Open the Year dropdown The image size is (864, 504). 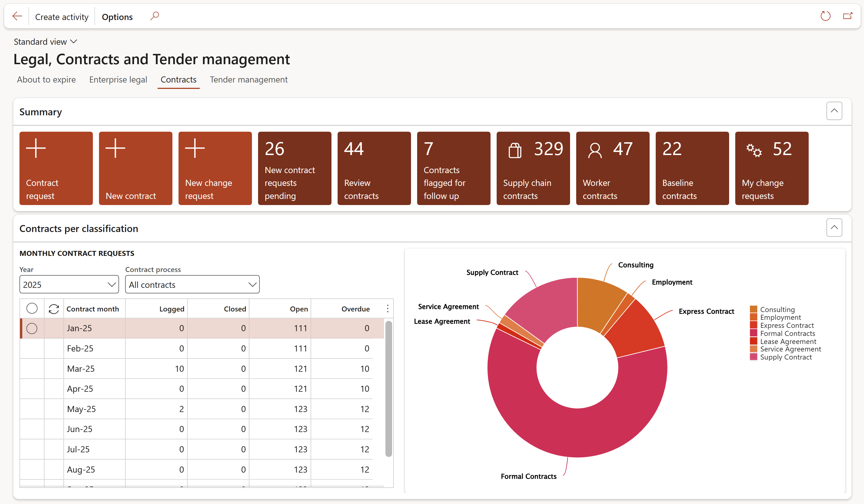(69, 285)
